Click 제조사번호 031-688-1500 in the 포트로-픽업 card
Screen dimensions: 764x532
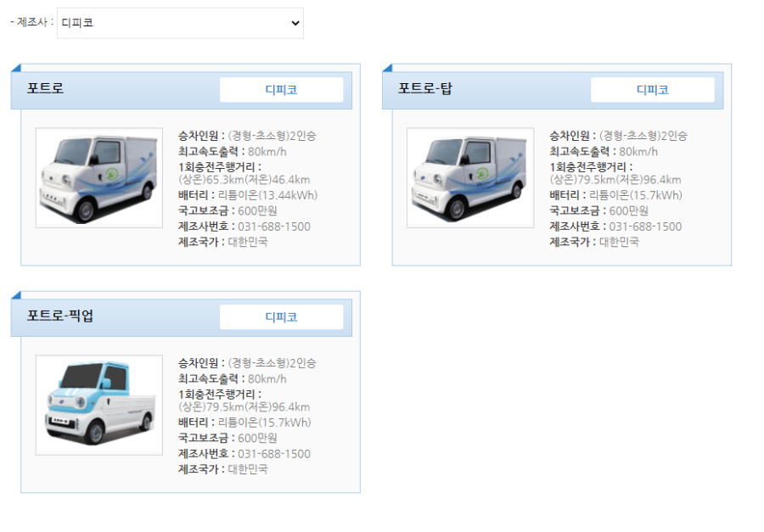coord(244,454)
